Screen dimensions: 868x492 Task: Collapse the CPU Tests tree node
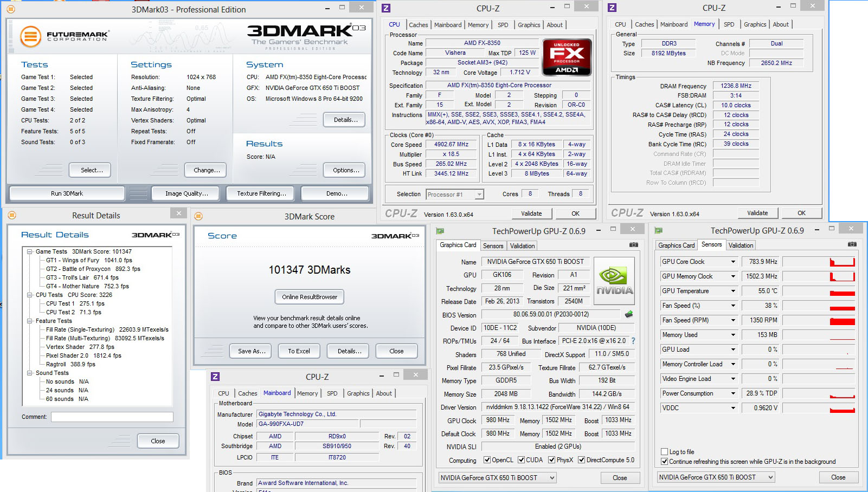pos(30,295)
